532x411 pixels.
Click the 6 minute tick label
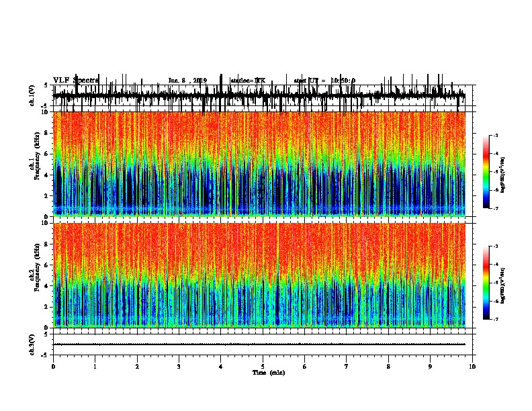[305, 367]
